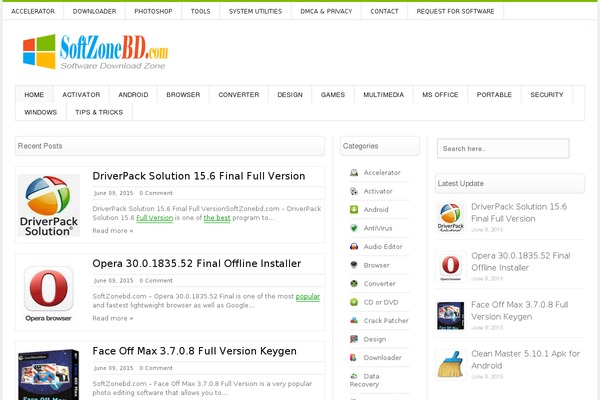Click Read more under Opera post

[113, 318]
